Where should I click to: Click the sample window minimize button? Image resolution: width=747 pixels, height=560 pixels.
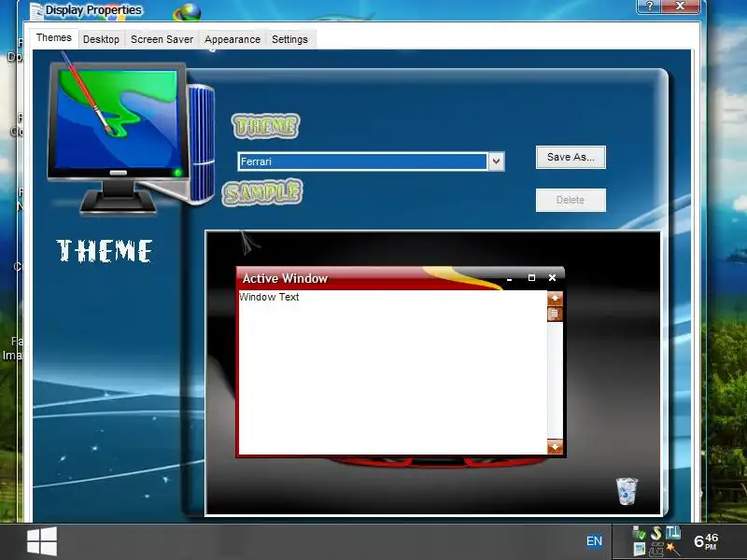tap(509, 278)
